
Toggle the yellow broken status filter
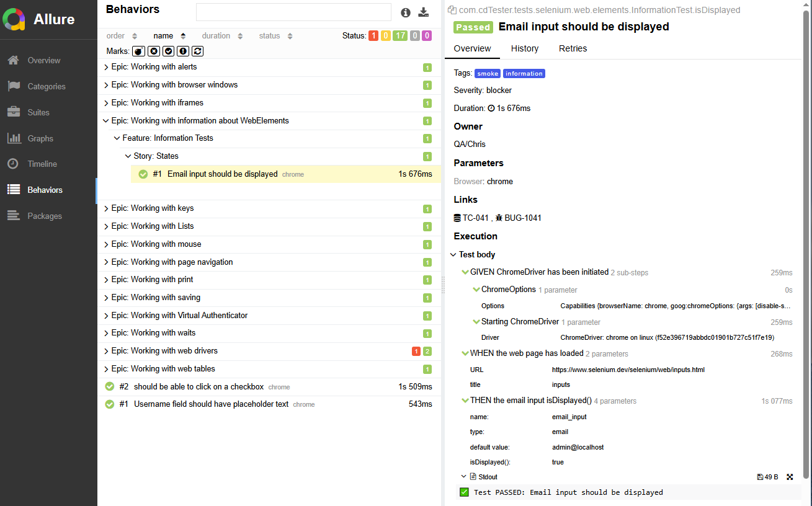(x=386, y=36)
